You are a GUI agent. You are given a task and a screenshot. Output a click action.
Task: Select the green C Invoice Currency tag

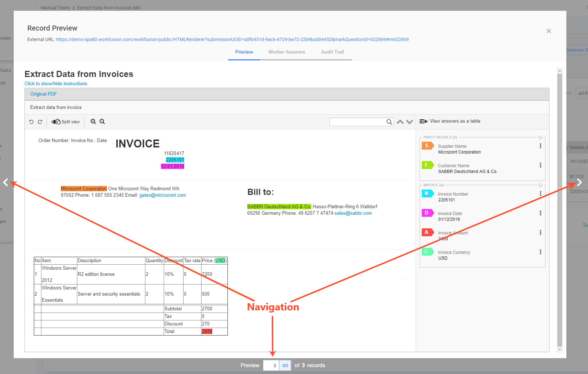click(428, 252)
